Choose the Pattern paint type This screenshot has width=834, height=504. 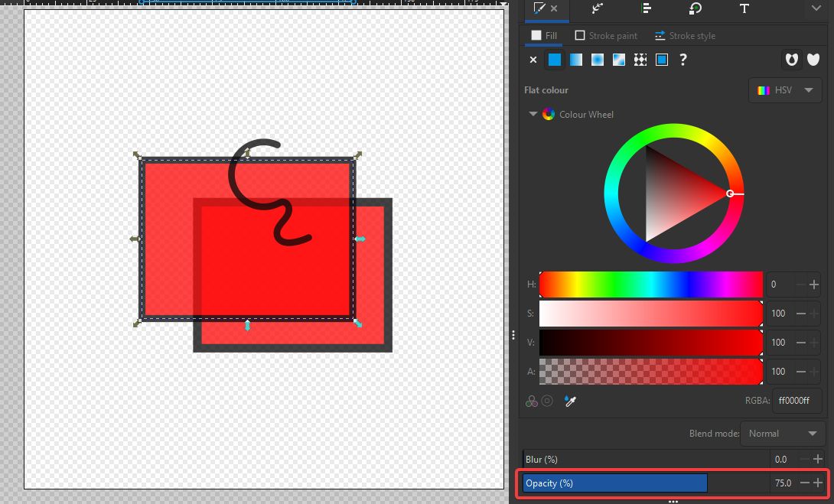point(640,60)
